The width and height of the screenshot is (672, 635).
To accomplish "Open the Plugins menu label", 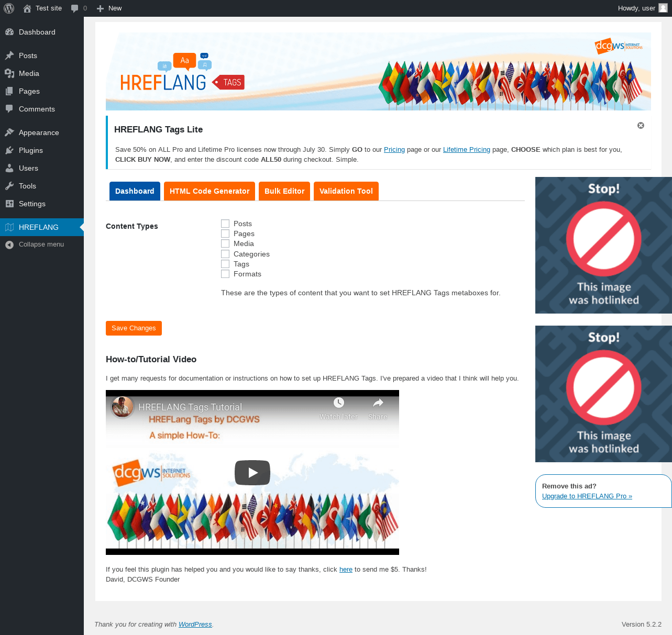I will tap(31, 150).
